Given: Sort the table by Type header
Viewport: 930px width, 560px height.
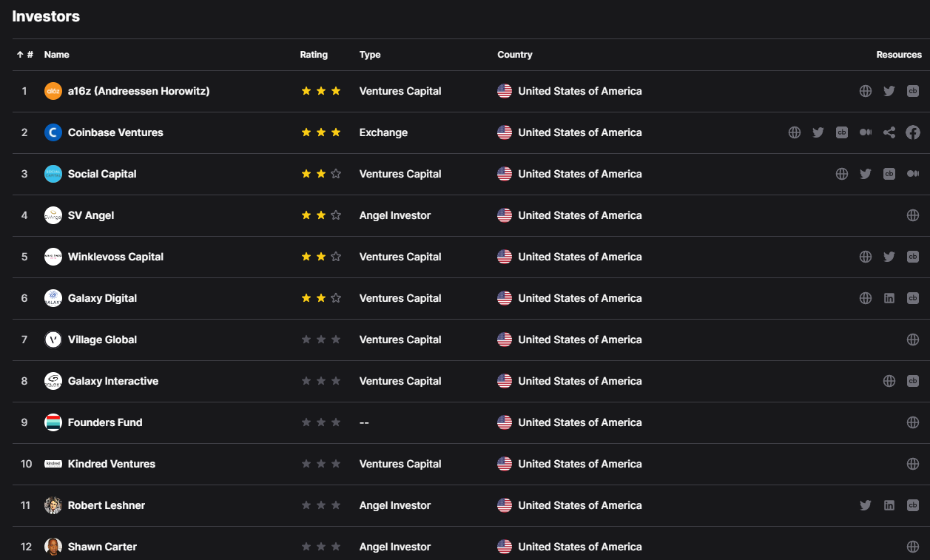Looking at the screenshot, I should [x=370, y=55].
